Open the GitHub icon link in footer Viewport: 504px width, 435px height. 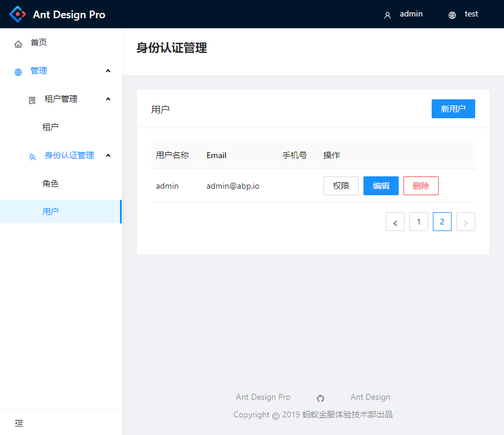(321, 399)
